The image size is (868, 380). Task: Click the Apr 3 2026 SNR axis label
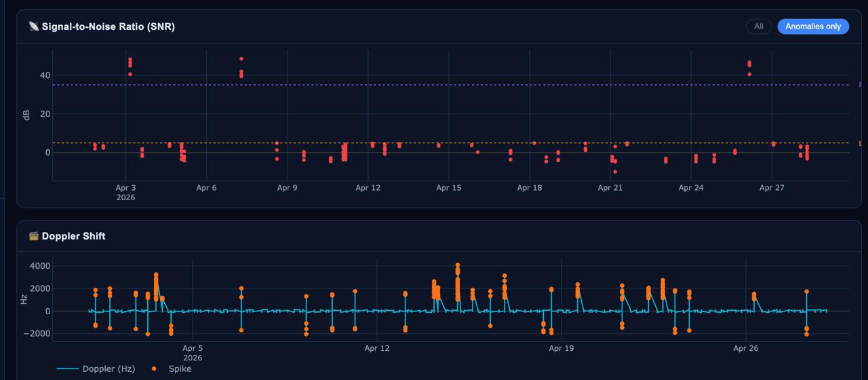pyautogui.click(x=125, y=193)
